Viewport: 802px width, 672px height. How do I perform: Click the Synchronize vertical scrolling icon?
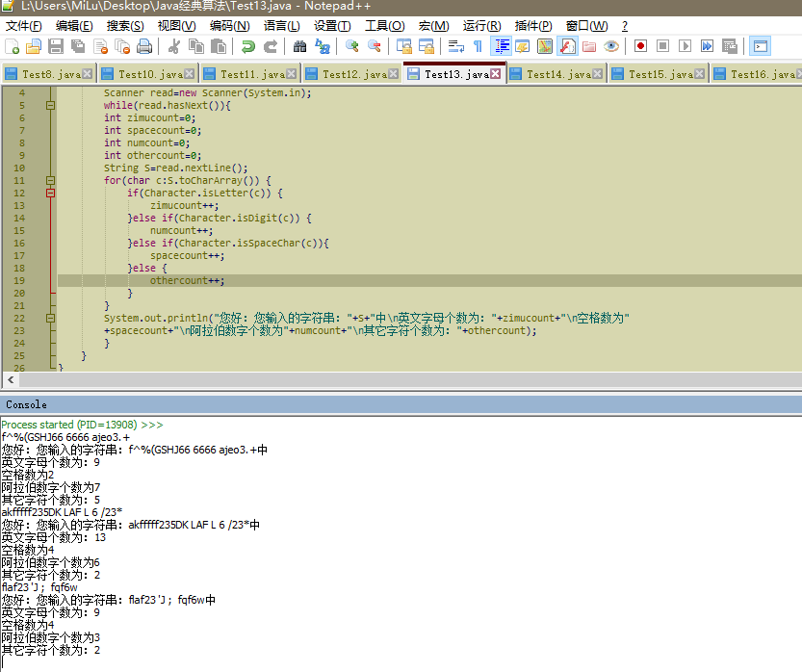pyautogui.click(x=404, y=46)
